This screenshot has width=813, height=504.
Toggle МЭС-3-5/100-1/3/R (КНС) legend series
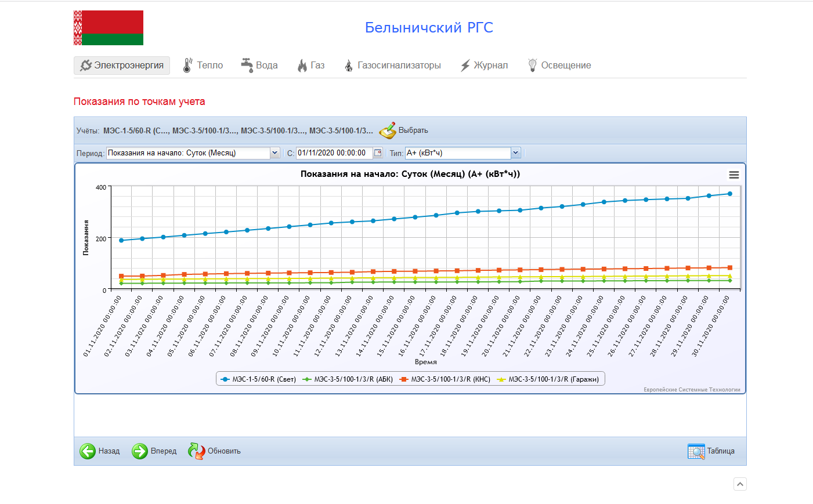445,379
